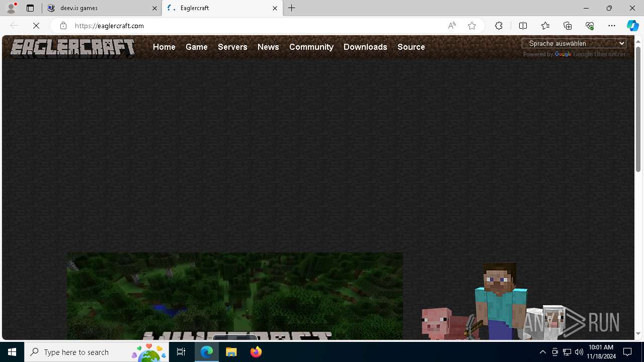Open the notification center
The height and width of the screenshot is (362, 644).
pyautogui.click(x=627, y=352)
